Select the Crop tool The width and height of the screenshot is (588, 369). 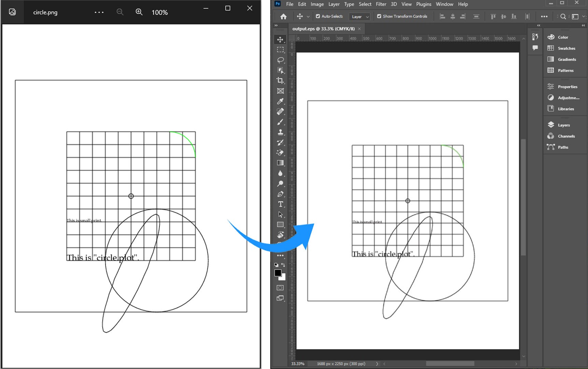pyautogui.click(x=280, y=81)
